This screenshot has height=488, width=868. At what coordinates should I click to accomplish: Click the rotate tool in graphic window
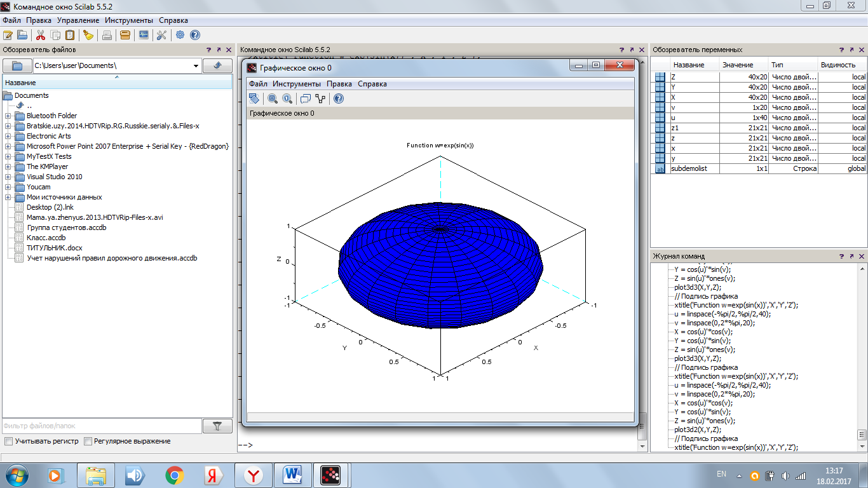coord(254,98)
